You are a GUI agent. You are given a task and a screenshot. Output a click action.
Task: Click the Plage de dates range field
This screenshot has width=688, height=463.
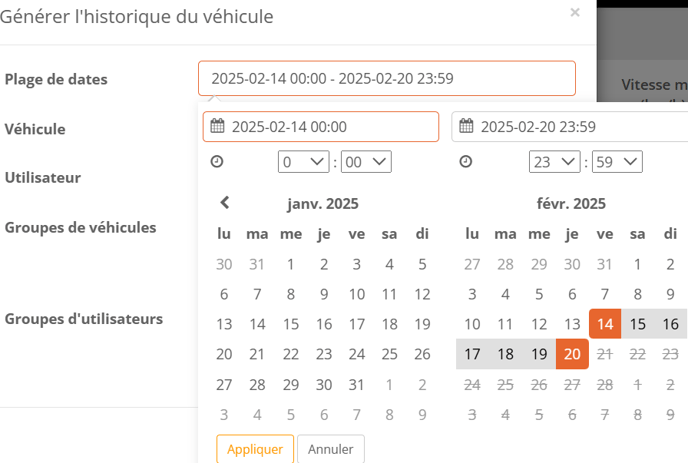point(387,78)
